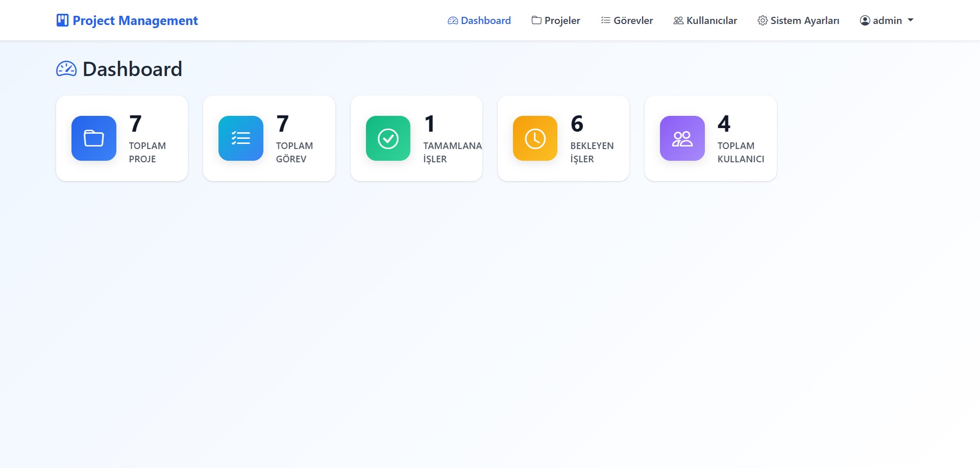This screenshot has height=468, width=980.
Task: Open Sistem Ayarları in the navbar
Action: 798,20
